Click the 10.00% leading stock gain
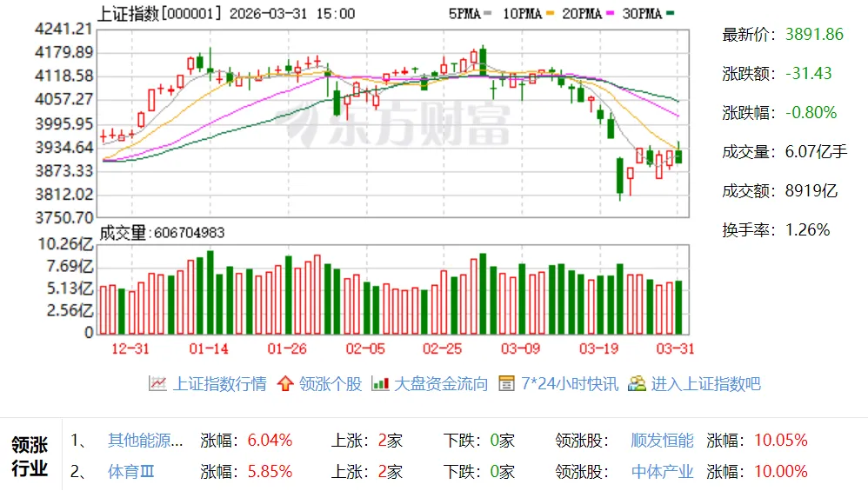Image resolution: width=868 pixels, height=491 pixels. (x=780, y=472)
